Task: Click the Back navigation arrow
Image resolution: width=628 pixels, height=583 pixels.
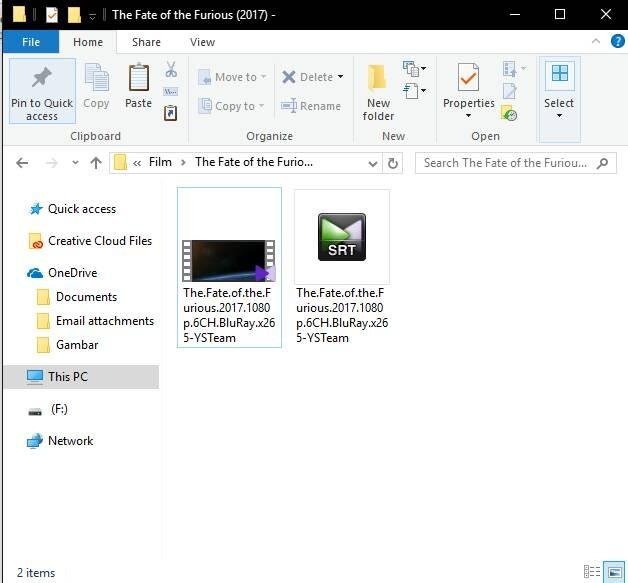Action: pos(22,163)
